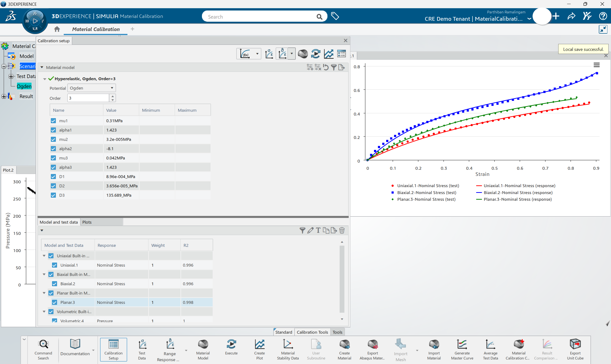The image size is (611, 364).
Task: Click test data list scrollbar down arrow
Action: tap(342, 319)
